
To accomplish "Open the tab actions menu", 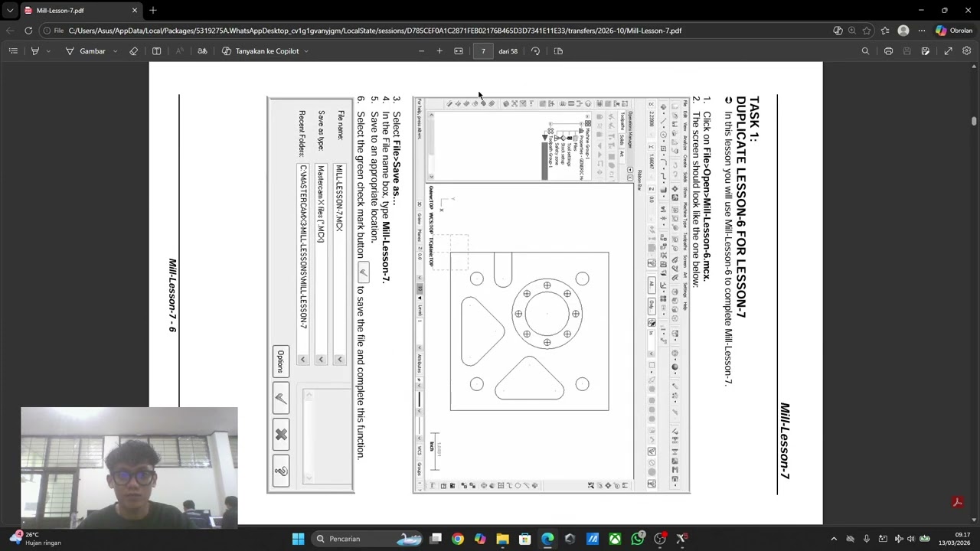I will (x=9, y=11).
